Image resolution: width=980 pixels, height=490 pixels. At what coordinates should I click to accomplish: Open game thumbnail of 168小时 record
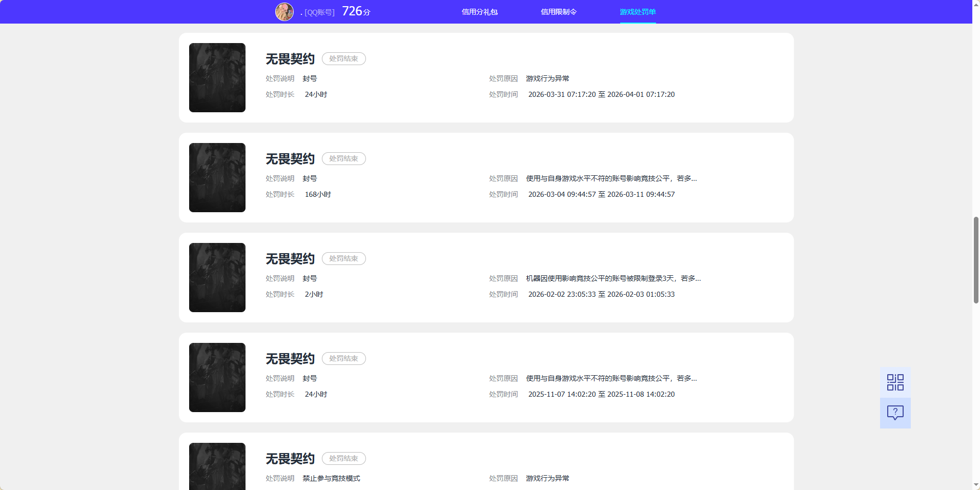coord(217,177)
